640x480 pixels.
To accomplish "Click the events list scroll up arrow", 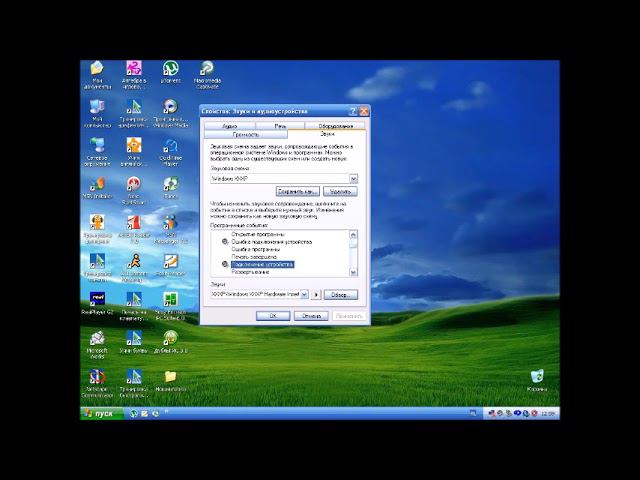I will click(353, 235).
